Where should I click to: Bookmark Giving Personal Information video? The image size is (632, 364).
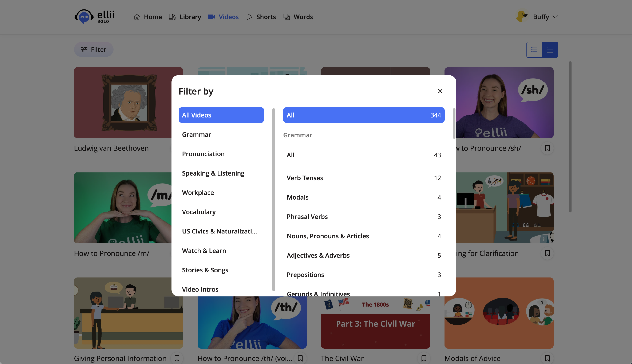177,358
